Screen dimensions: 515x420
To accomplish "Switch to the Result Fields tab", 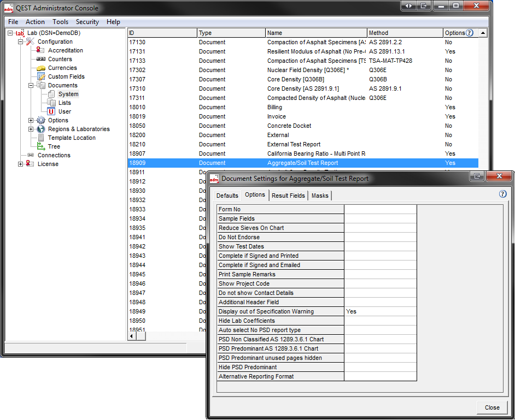I will (288, 196).
